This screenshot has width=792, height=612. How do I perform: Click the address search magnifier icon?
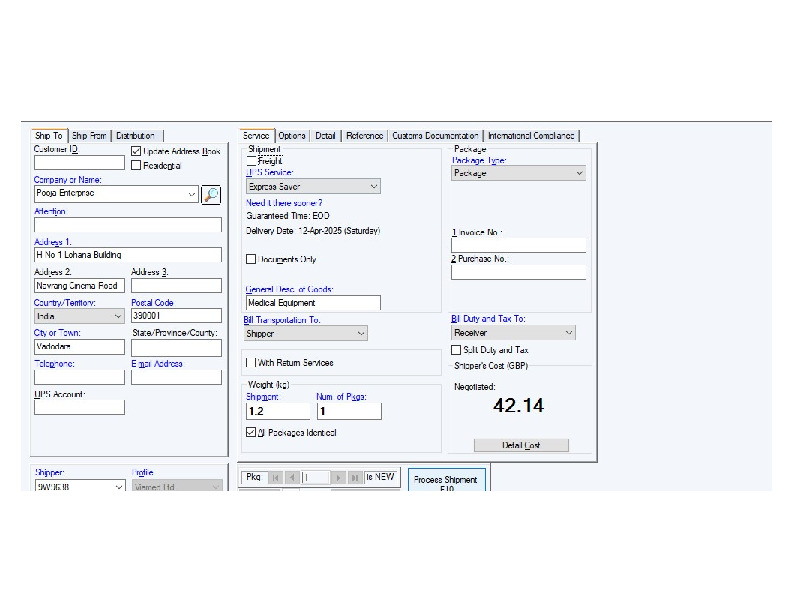(210, 195)
